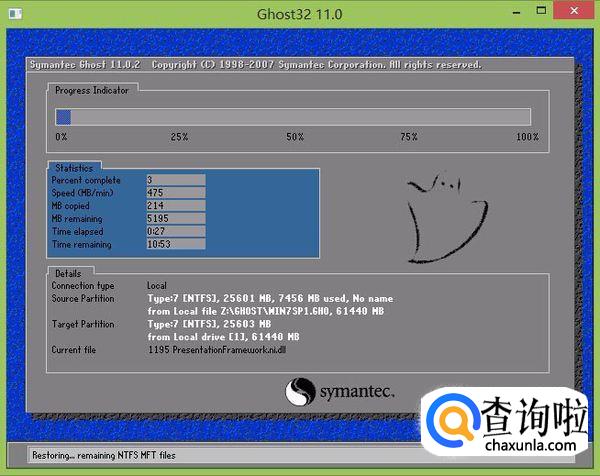This screenshot has width=600, height=476.
Task: Close the Ghost32 11.0 window
Action: (x=574, y=10)
